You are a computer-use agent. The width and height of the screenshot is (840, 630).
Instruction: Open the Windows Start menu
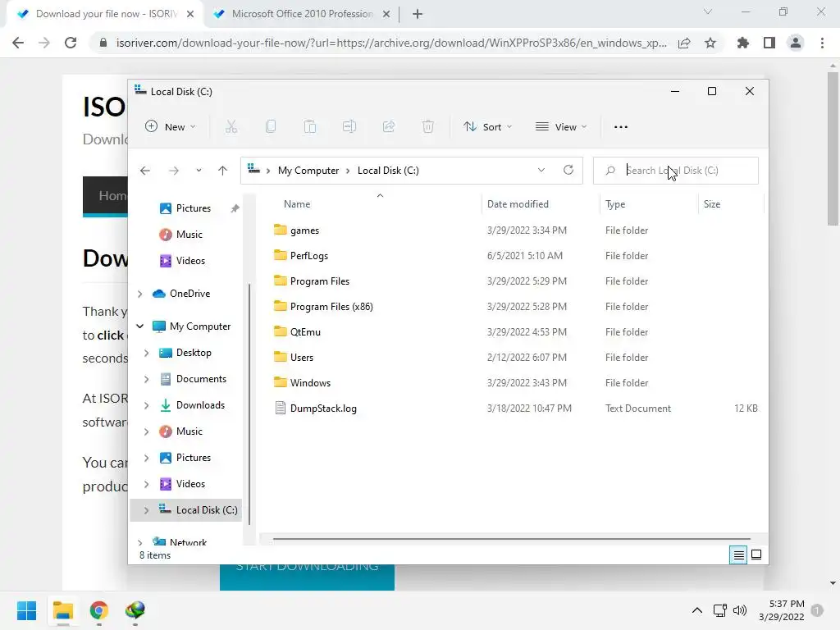pyautogui.click(x=26, y=610)
